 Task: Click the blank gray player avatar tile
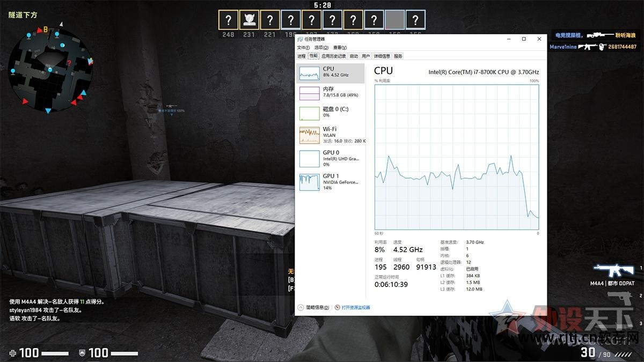click(394, 20)
